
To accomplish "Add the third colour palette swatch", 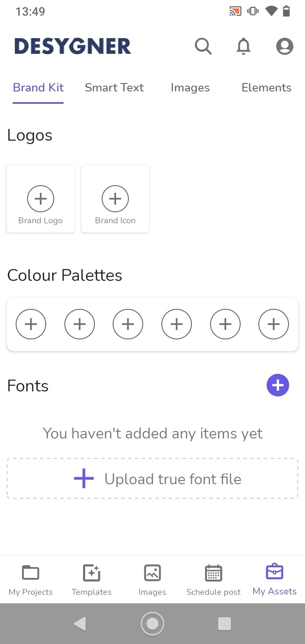I will coord(128,325).
